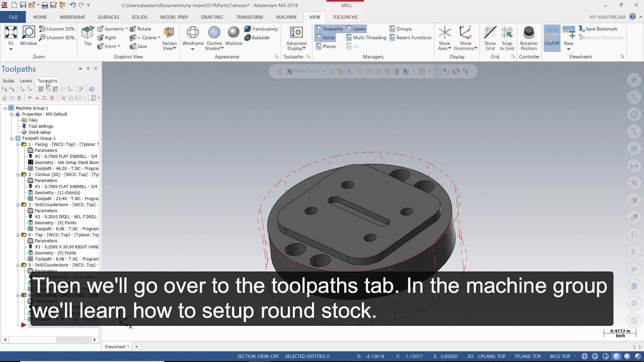Pin the Toolpaths panel
644x362 pixels.
(x=88, y=69)
